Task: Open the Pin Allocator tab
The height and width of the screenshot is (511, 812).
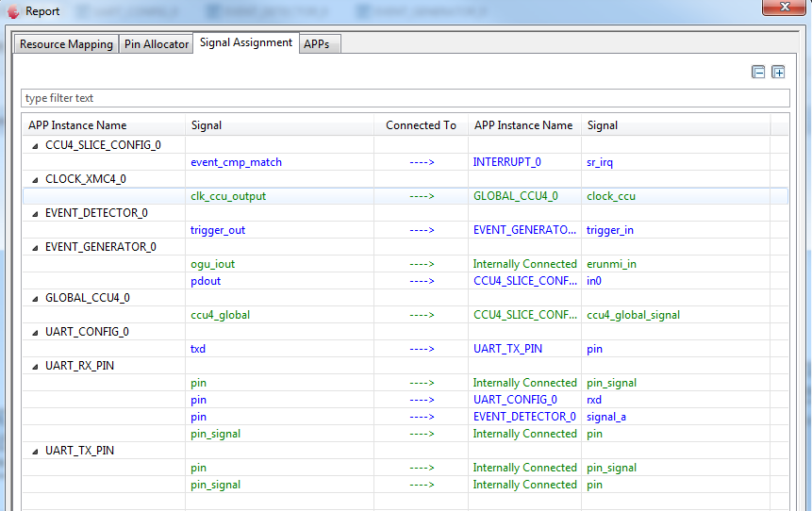Action: click(157, 44)
